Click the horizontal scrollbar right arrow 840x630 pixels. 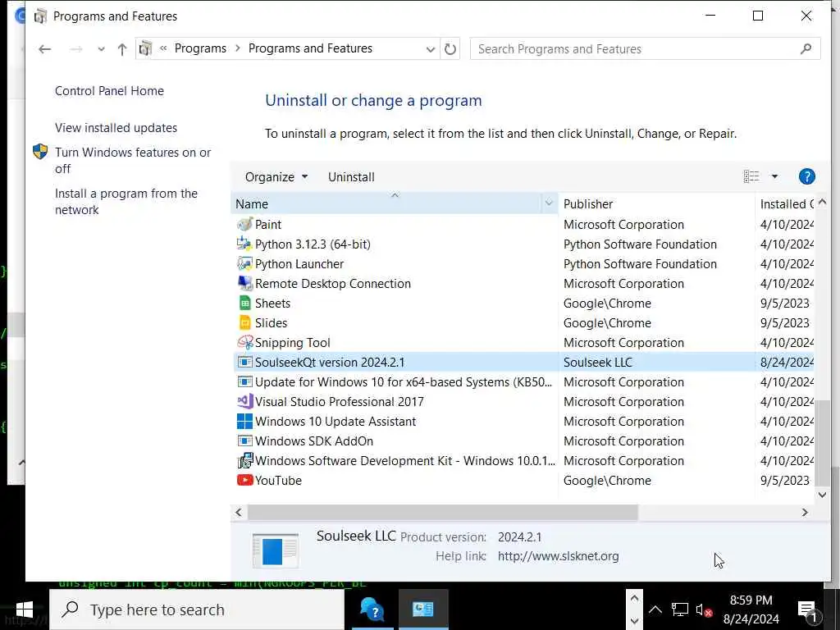tap(805, 512)
